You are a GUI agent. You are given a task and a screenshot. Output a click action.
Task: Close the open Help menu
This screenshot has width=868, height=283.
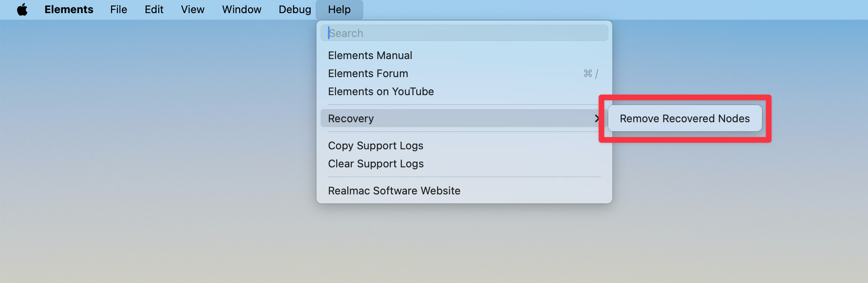click(x=339, y=9)
